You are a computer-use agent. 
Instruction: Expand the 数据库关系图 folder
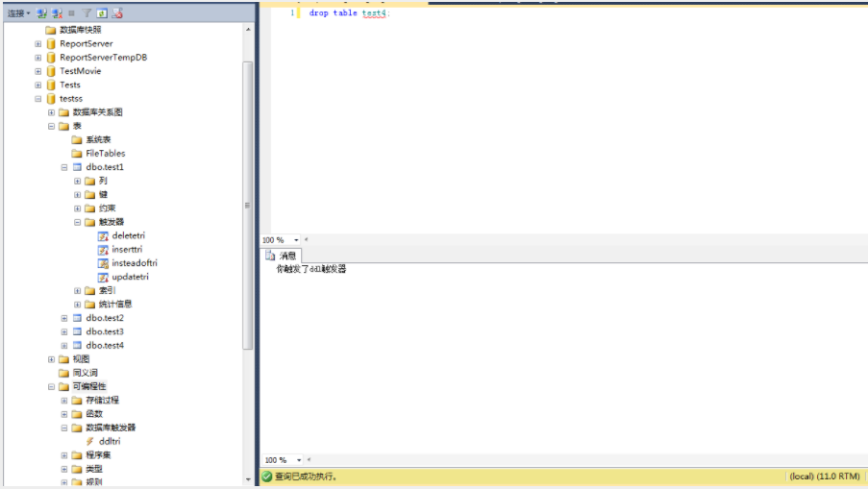click(x=51, y=112)
